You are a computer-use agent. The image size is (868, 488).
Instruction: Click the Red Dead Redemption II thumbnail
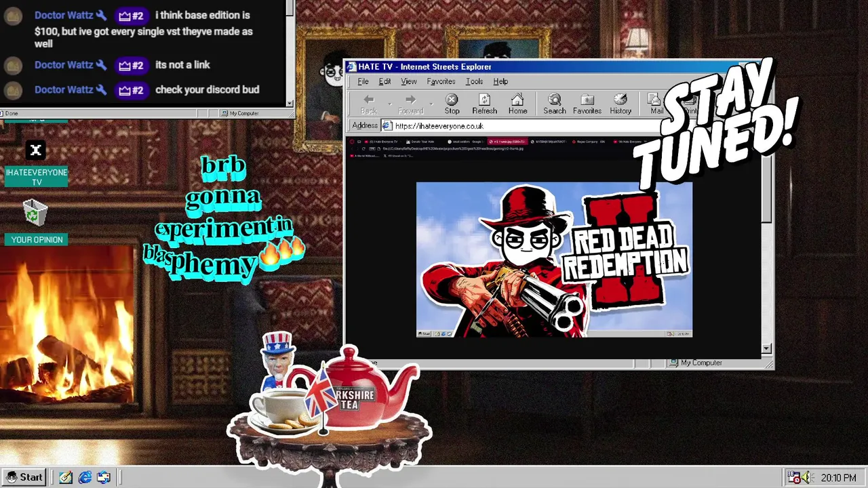(x=554, y=259)
